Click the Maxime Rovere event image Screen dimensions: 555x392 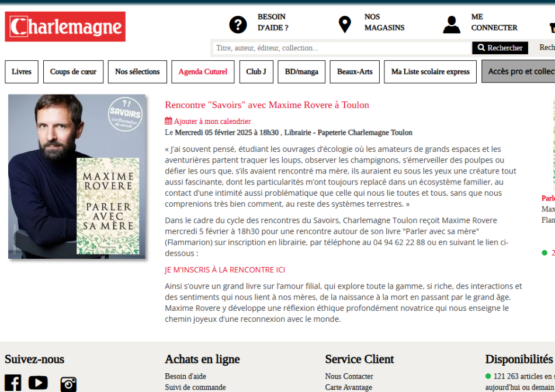(77, 176)
